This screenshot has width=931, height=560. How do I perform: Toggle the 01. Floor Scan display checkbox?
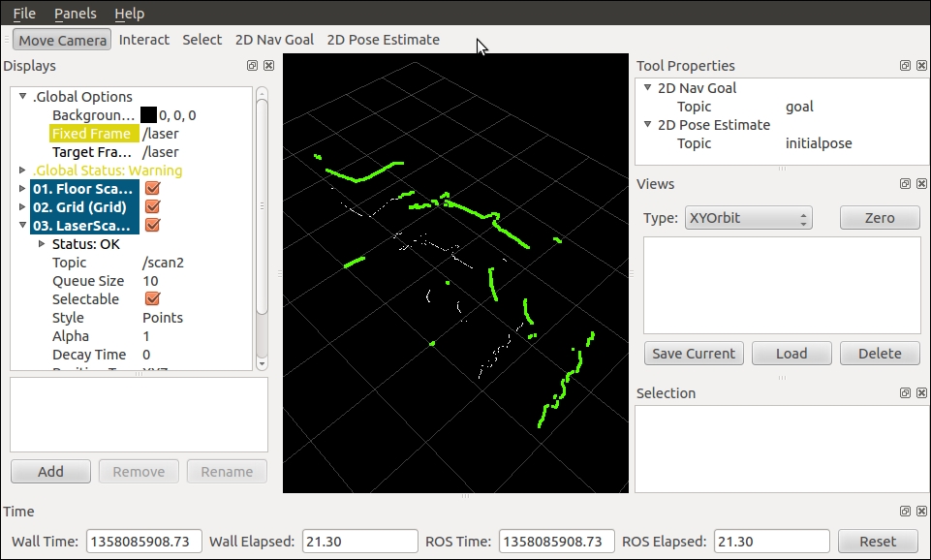click(153, 188)
